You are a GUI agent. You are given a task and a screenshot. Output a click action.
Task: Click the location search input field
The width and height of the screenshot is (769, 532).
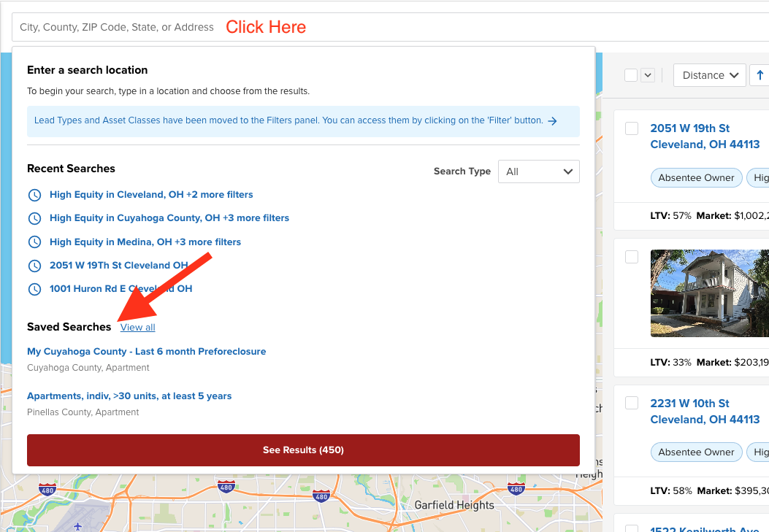pos(117,27)
